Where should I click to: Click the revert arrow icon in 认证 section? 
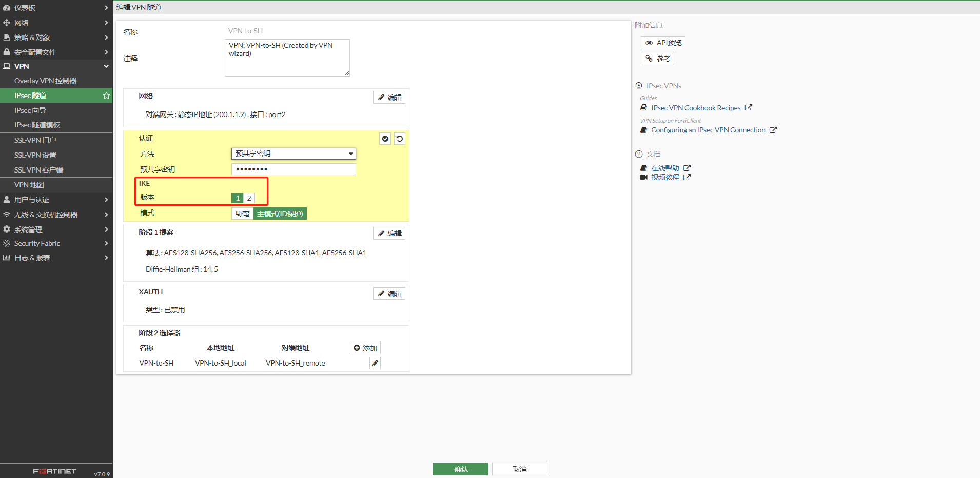pyautogui.click(x=400, y=139)
